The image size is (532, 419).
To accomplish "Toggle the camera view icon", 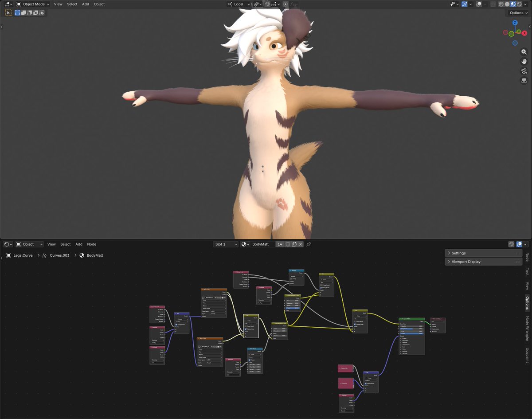I will (x=524, y=71).
